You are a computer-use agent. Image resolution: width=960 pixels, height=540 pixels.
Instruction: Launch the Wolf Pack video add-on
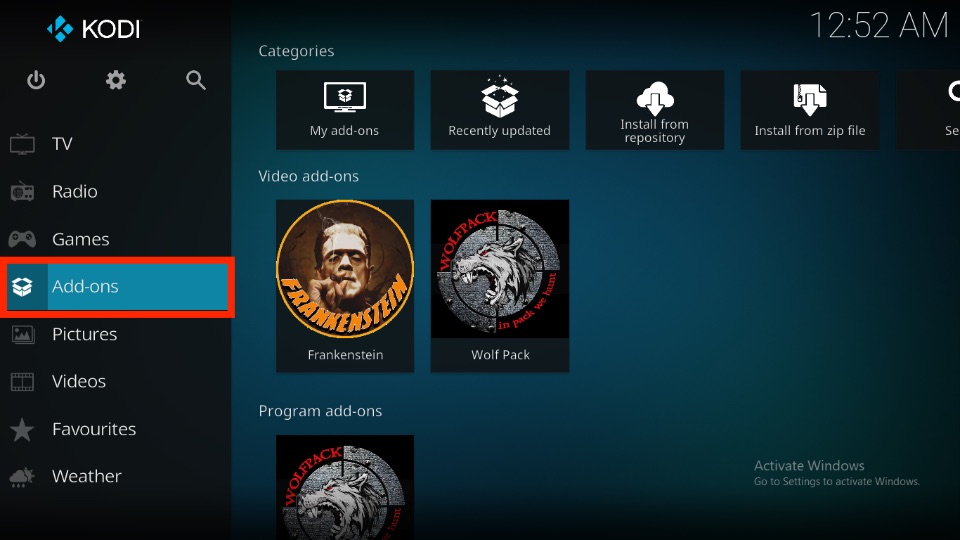[500, 286]
